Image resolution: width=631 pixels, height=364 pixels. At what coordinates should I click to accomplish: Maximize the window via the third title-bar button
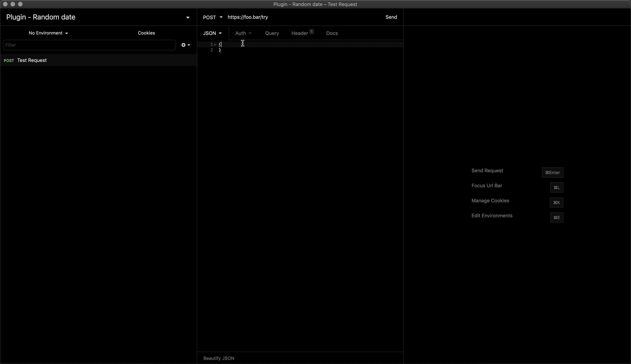coord(20,4)
